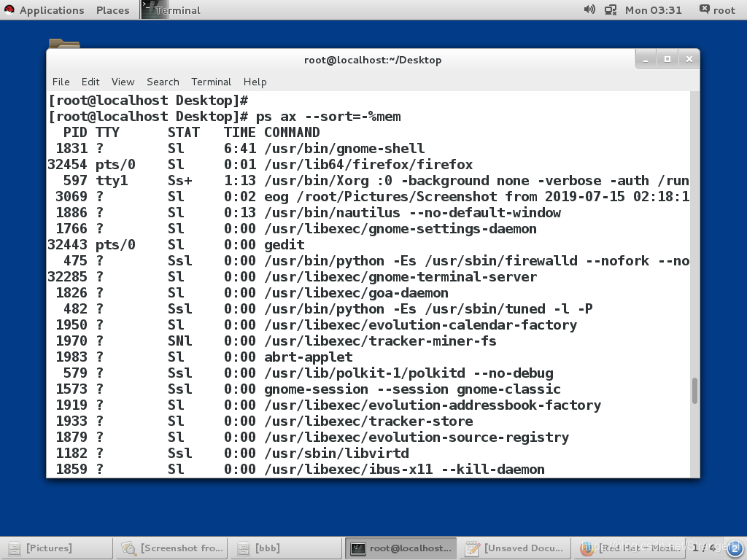Switch to root@localhost taskbar window
This screenshot has width=747, height=560.
pyautogui.click(x=400, y=548)
